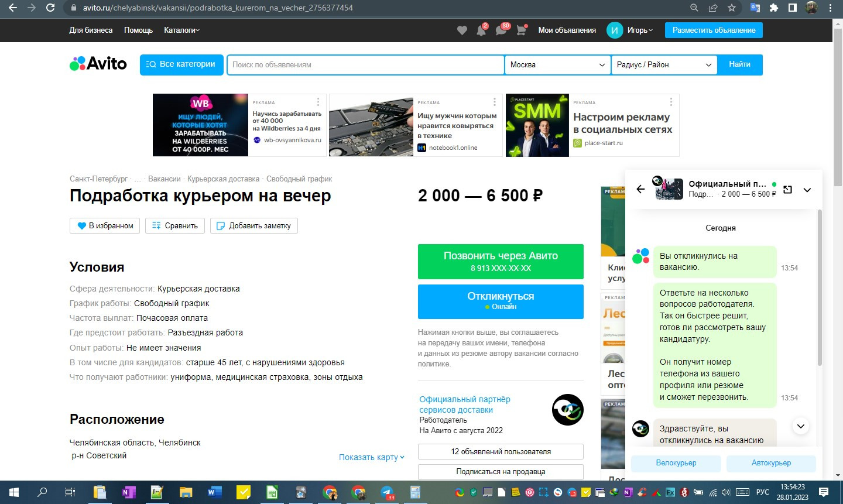Viewport: 843px width, 504px height.
Task: Choose 'Автокурьер' quick reply
Action: [771, 463]
